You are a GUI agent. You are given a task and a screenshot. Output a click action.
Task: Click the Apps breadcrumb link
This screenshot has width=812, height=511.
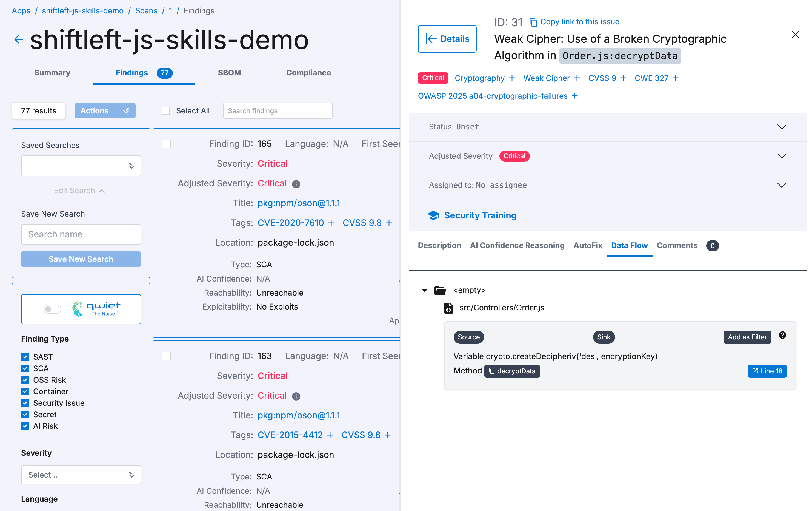coord(21,11)
